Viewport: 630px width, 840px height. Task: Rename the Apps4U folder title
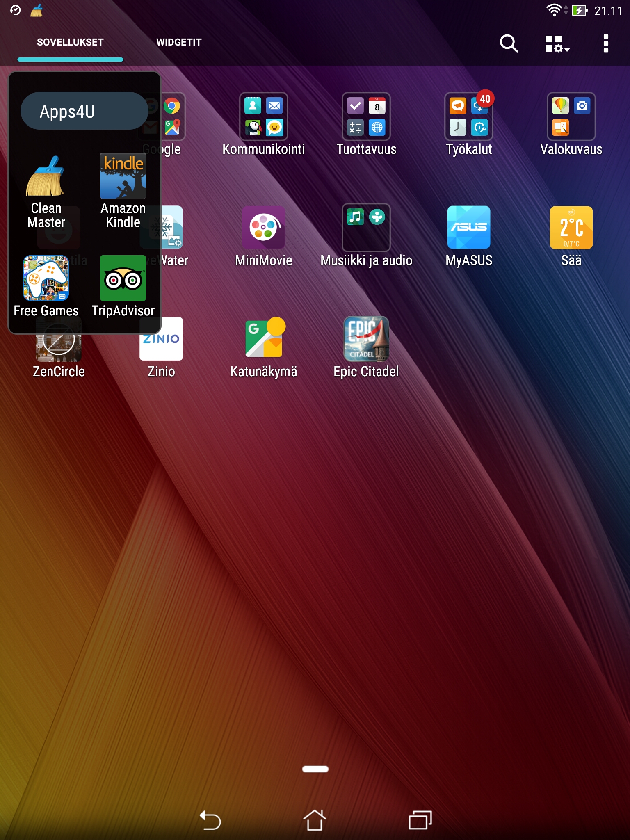(84, 111)
